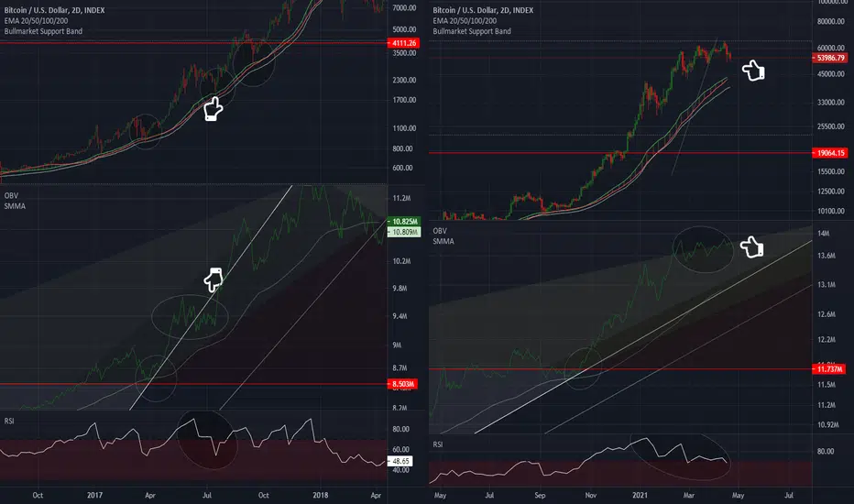
Task: Select the downward pointing hand drawing in left OBV pane
Action: [213, 280]
